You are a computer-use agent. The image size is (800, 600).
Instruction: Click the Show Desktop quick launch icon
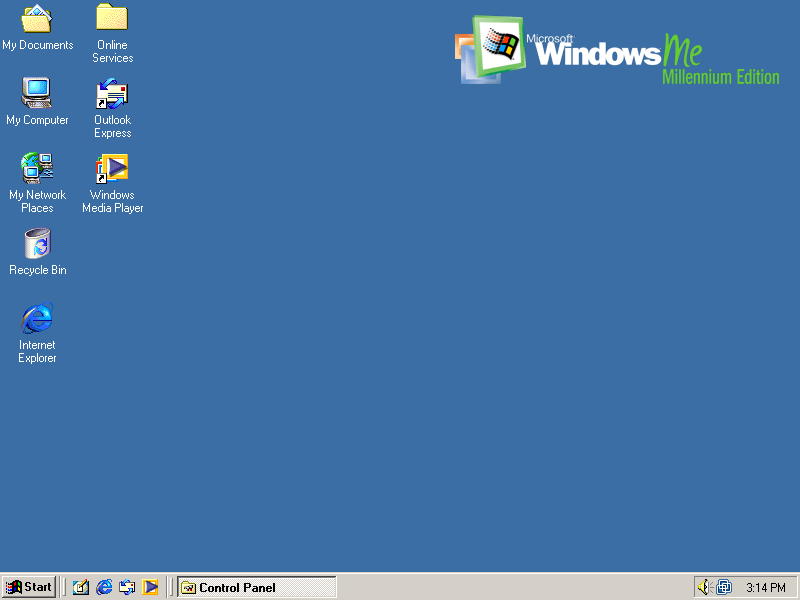[x=81, y=587]
